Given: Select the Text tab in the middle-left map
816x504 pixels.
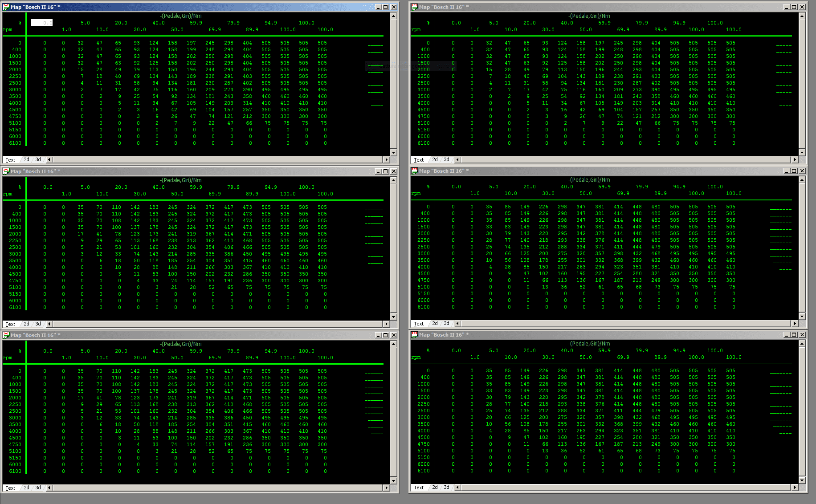Looking at the screenshot, I should tap(11, 324).
